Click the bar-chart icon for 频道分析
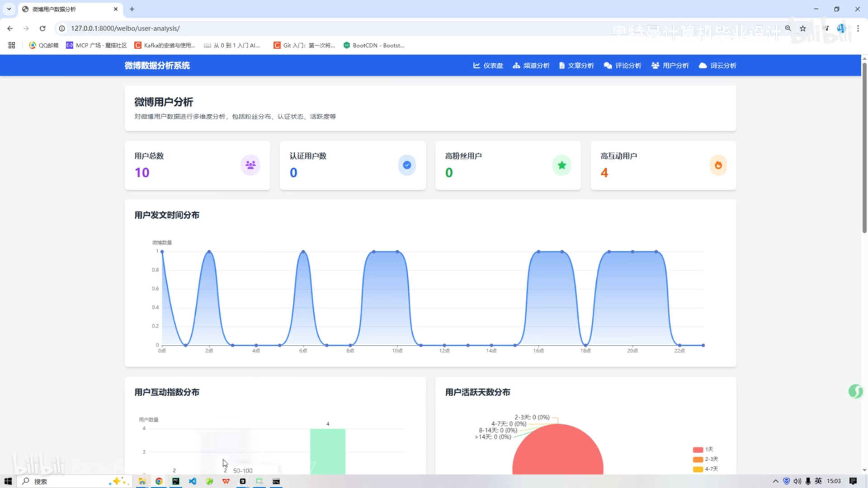Viewport: 868px width, 488px height. pos(516,66)
